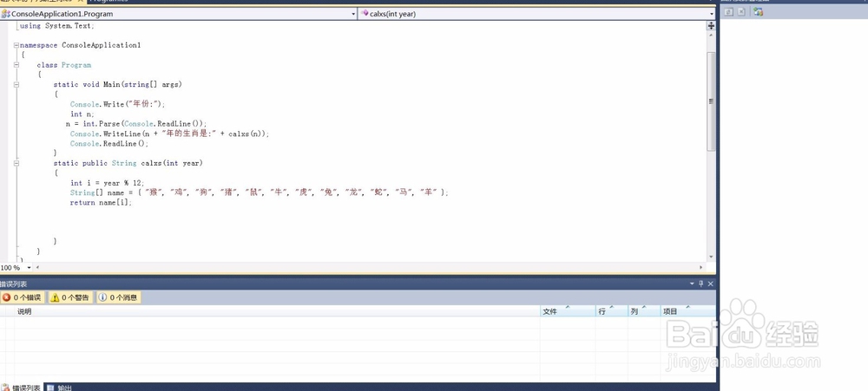Click the editor vertical scrollbar down arrow

(x=712, y=257)
